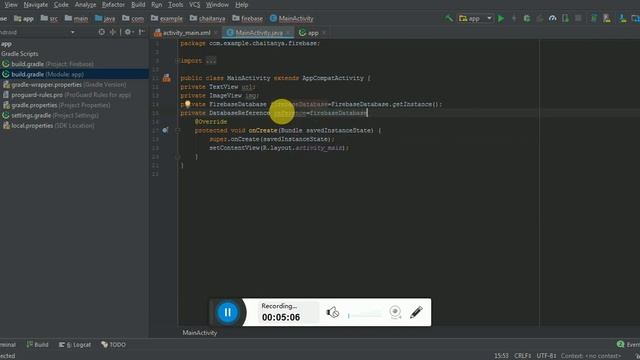Mute the recorder microphone speaker icon
The width and height of the screenshot is (640, 360).
333,313
